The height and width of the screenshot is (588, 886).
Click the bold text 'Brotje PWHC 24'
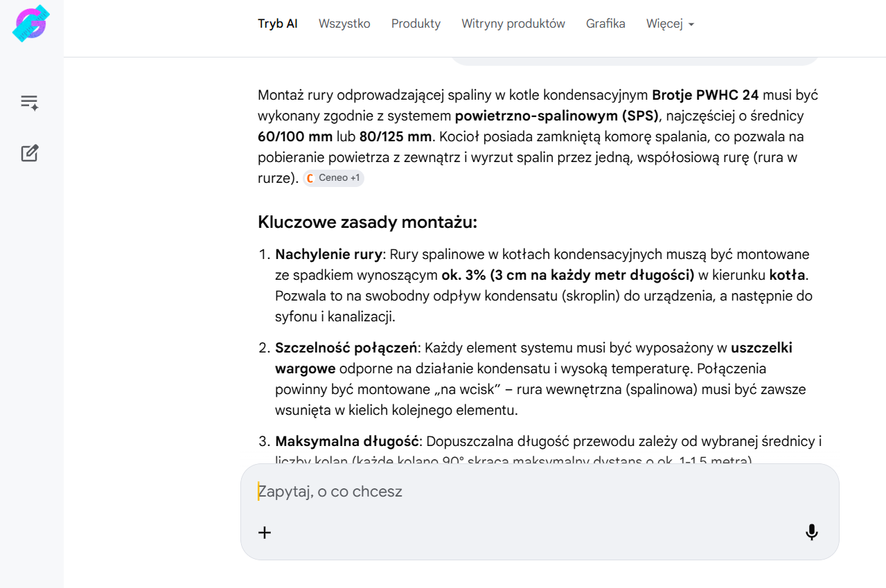(705, 95)
